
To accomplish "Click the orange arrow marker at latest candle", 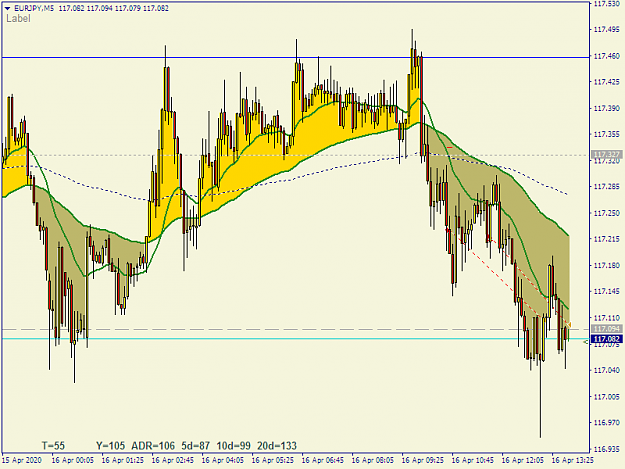I will tap(569, 325).
